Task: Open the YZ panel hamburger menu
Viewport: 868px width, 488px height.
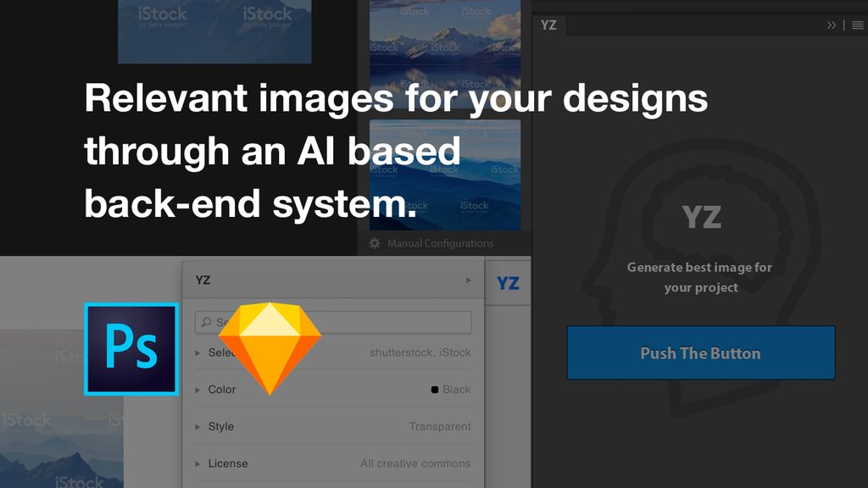Action: [x=858, y=25]
